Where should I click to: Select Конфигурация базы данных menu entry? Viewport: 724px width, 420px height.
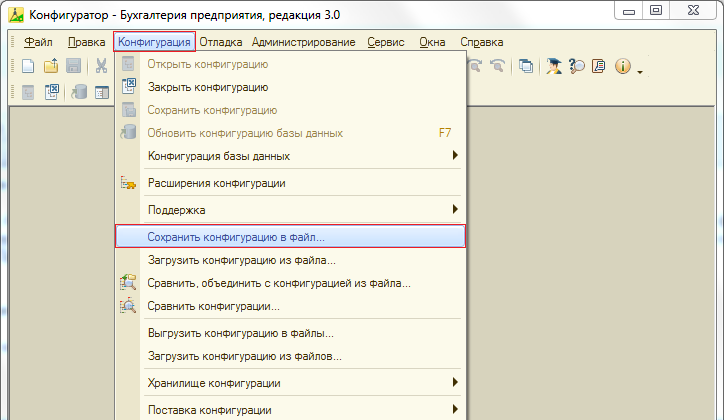[x=290, y=156]
